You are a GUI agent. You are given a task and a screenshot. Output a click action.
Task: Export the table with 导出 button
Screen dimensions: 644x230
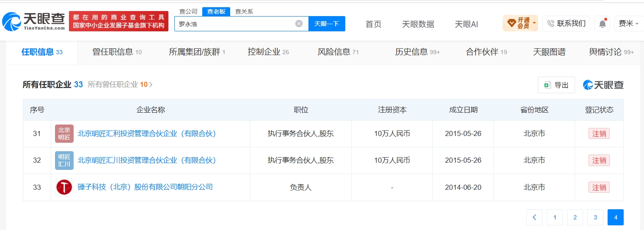pos(556,85)
